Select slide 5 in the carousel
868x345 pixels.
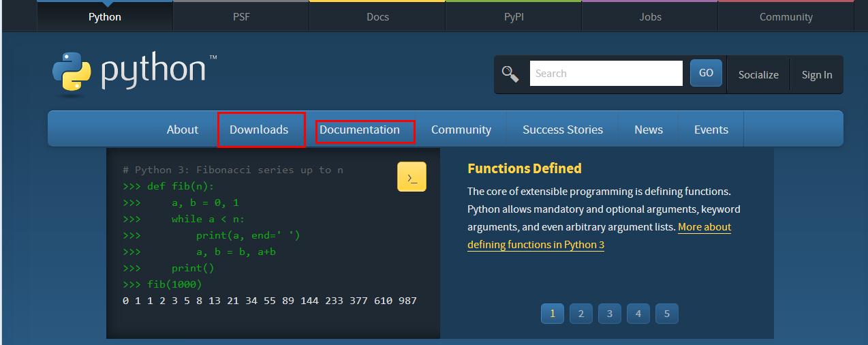[667, 314]
